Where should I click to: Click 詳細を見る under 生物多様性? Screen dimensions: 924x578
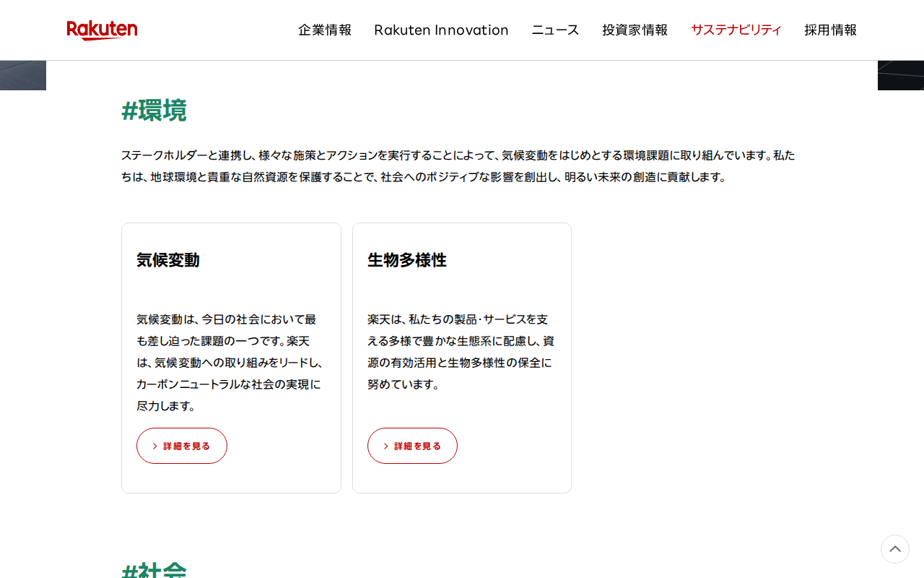[412, 446]
